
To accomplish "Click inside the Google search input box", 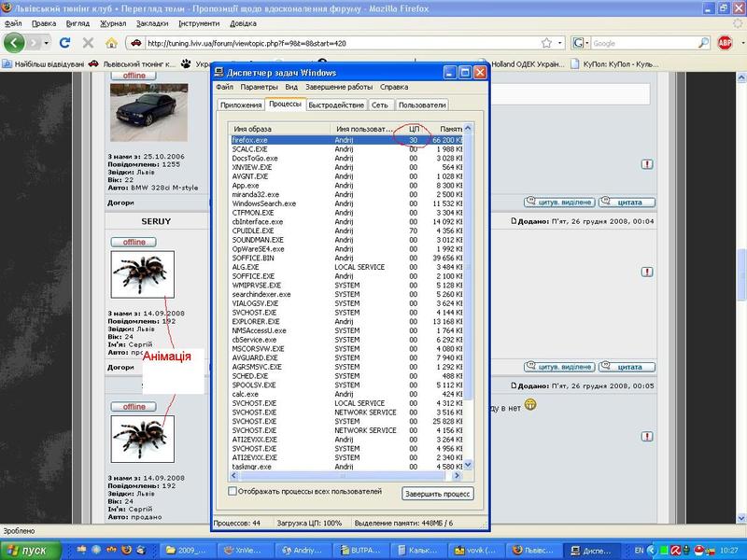I will point(643,43).
